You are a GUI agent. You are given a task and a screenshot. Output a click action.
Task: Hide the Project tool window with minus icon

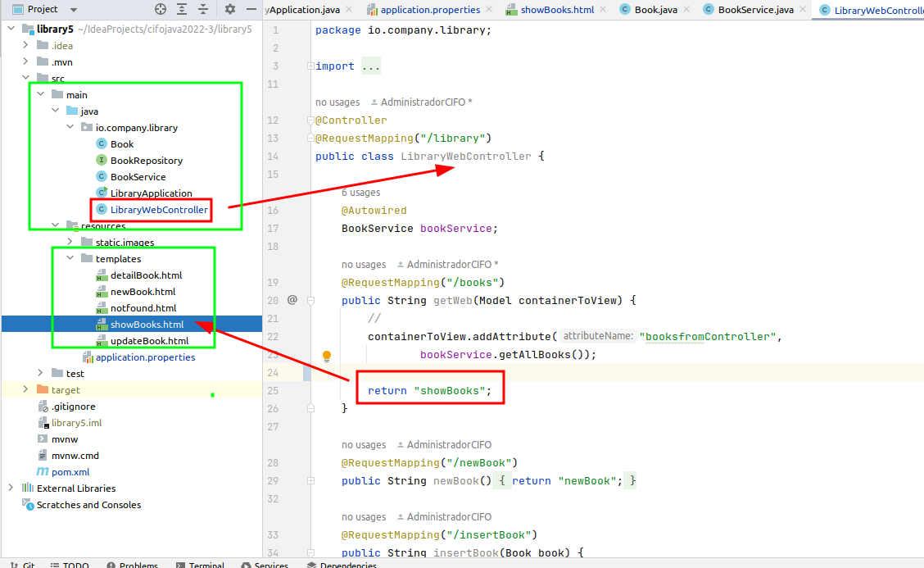251,9
